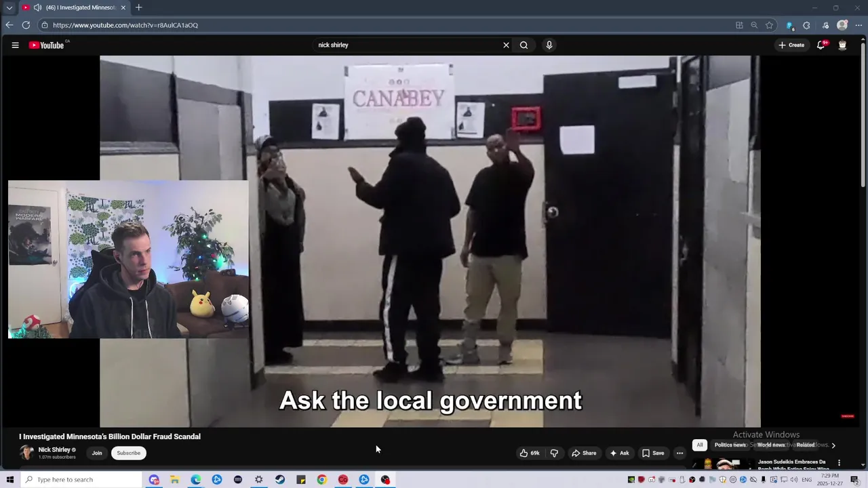Click the Windows taskbar search box
Image resolution: width=868 pixels, height=488 pixels.
tap(83, 480)
